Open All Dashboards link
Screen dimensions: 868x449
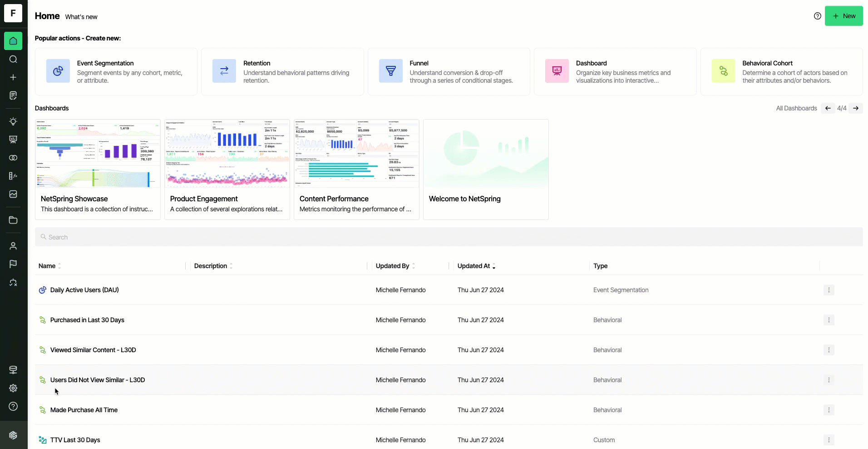coord(796,108)
